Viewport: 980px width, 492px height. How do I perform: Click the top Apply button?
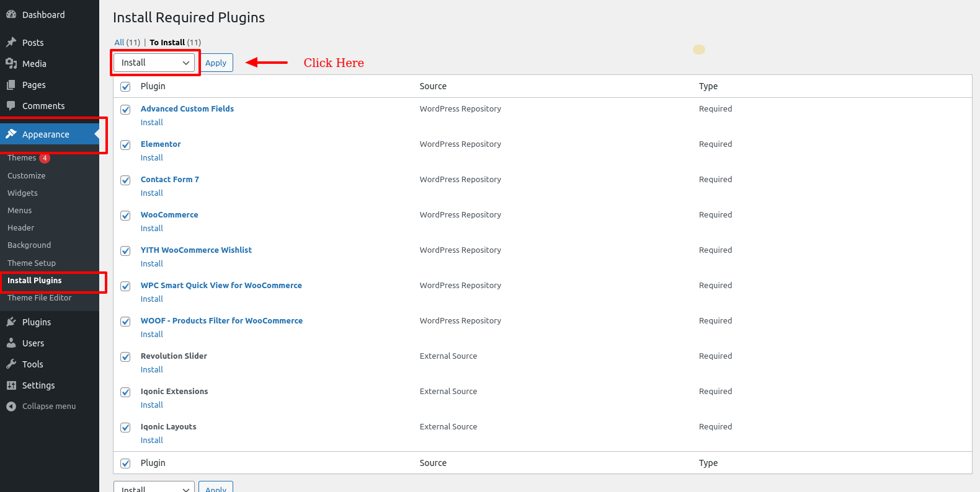coord(216,63)
